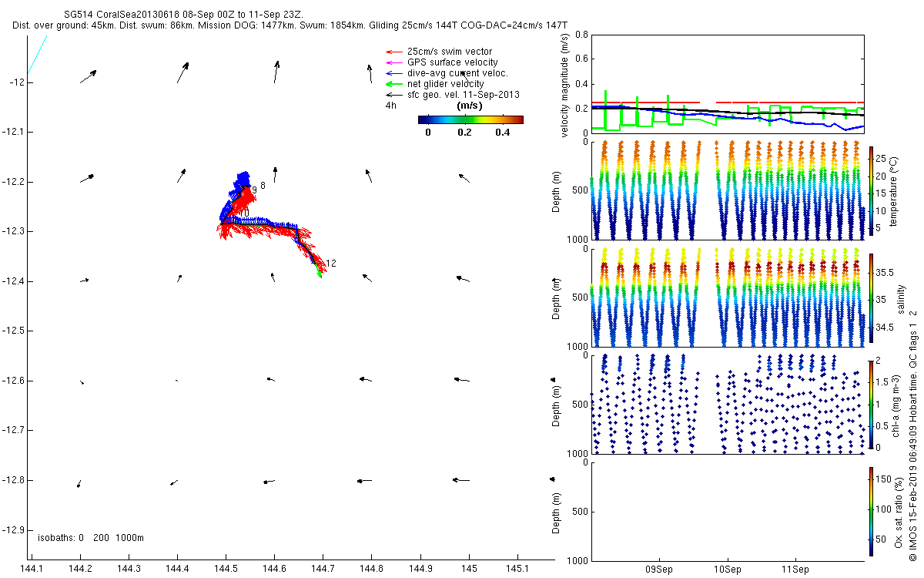Click the chl-a (mg m-3) colorbar
The width and height of the screenshot is (924, 578).
pyautogui.click(x=871, y=404)
